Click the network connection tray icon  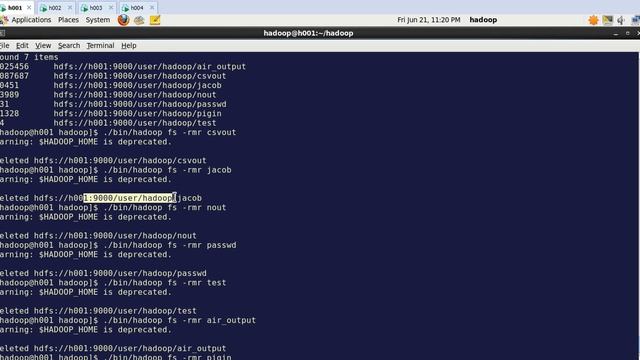coord(636,20)
